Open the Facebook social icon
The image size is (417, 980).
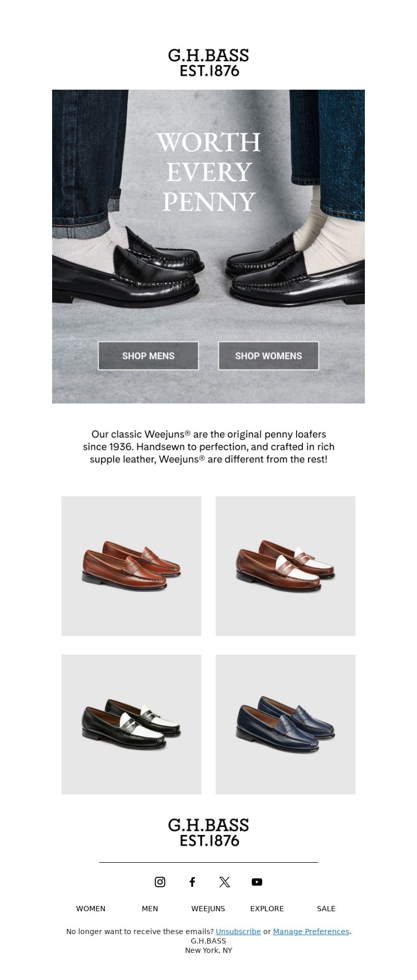click(192, 881)
